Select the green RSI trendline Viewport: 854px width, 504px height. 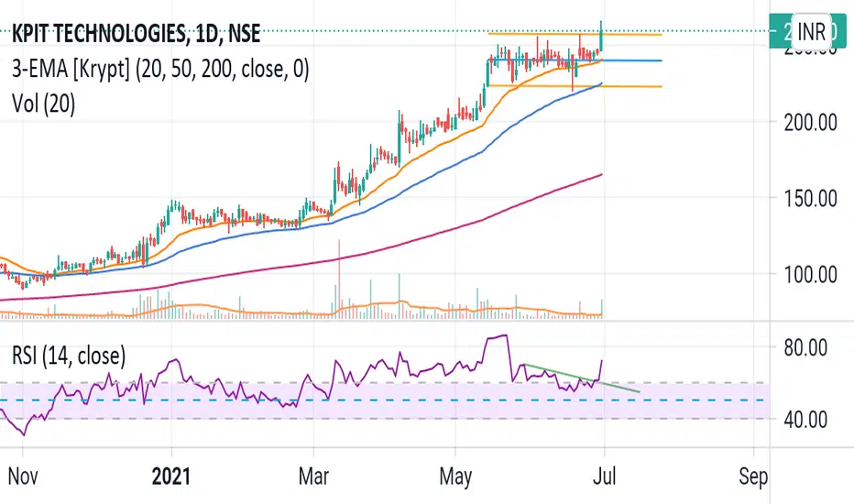click(x=581, y=378)
